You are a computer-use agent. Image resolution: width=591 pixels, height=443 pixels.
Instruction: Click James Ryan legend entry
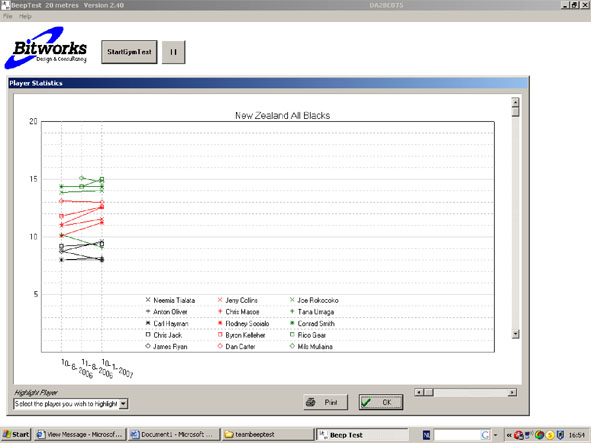tap(166, 346)
